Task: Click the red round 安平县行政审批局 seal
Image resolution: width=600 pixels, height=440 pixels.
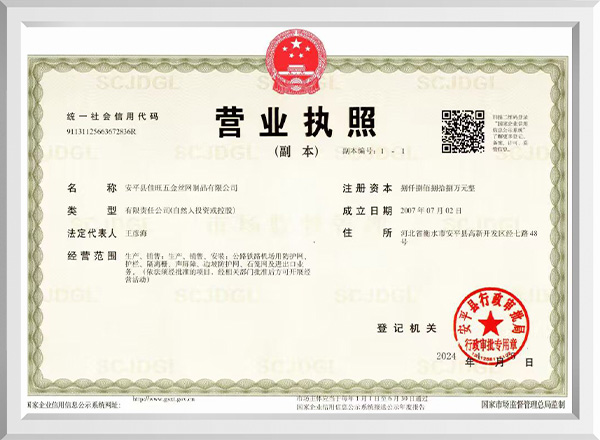Action: [x=491, y=326]
